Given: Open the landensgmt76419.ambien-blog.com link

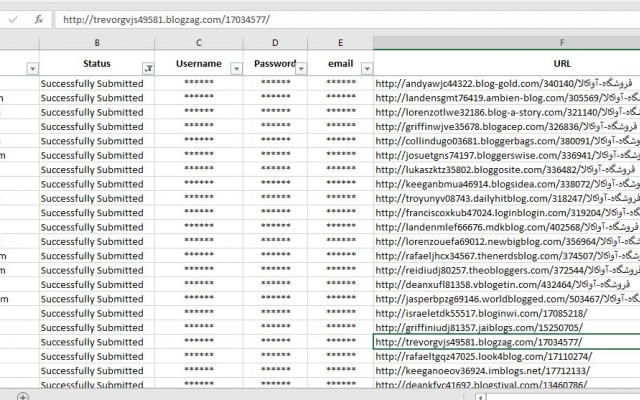Looking at the screenshot, I should tap(507, 98).
